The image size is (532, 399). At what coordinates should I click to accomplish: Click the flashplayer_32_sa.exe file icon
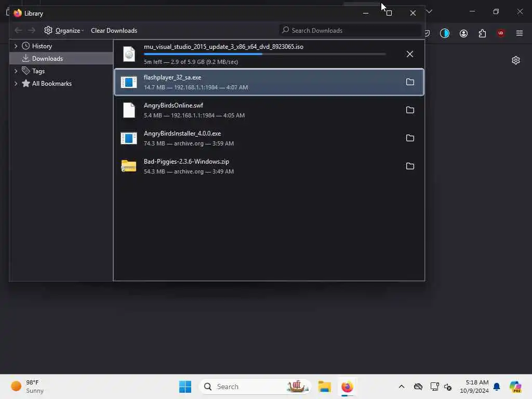pyautogui.click(x=129, y=82)
